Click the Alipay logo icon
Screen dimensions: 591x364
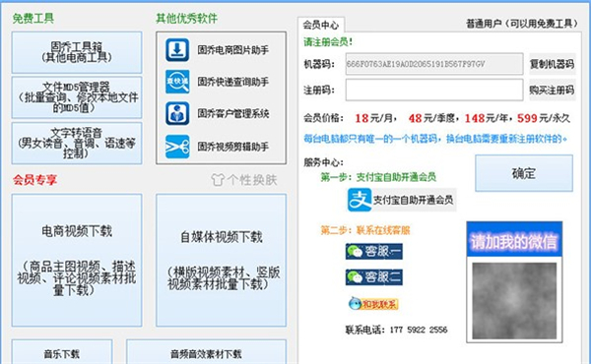360,200
